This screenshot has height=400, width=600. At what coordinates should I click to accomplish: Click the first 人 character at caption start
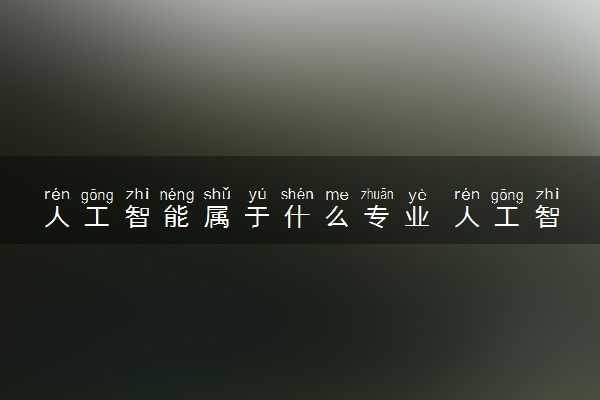[57, 216]
